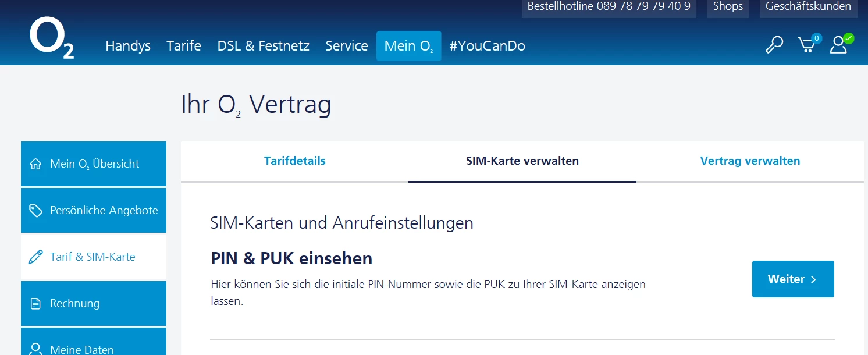The image size is (868, 355).
Task: Switch to the SIM-Karte verwalten tab
Action: (522, 161)
